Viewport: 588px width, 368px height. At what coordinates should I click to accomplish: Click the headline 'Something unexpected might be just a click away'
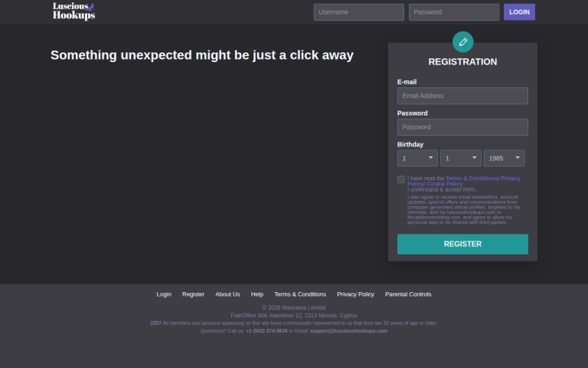202,55
